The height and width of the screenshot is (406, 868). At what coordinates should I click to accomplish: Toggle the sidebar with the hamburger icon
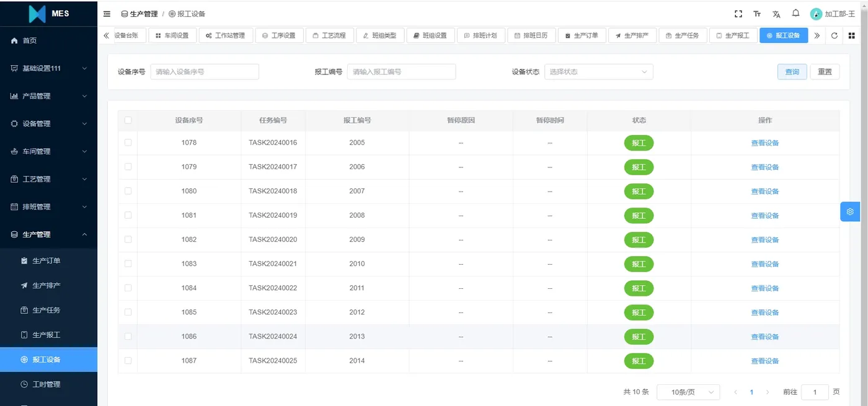click(x=106, y=13)
